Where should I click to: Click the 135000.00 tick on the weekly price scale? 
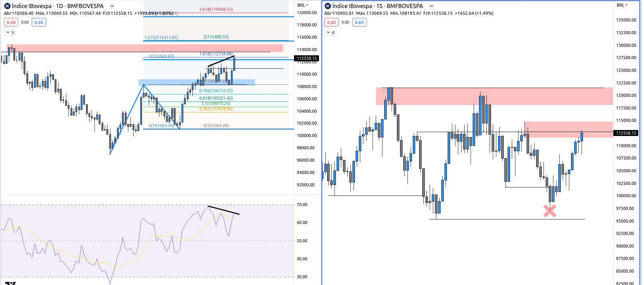(x=626, y=20)
